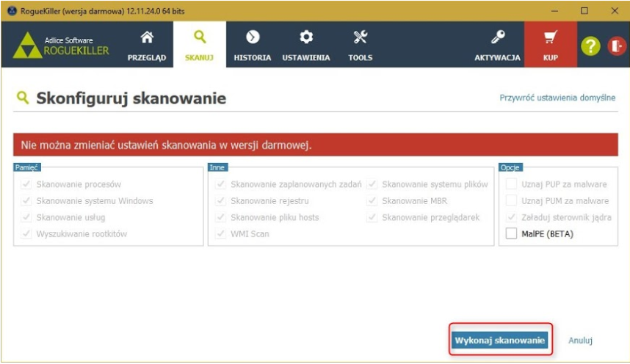
Task: Click the RogueKiller title bar app icon
Action: 12,11
